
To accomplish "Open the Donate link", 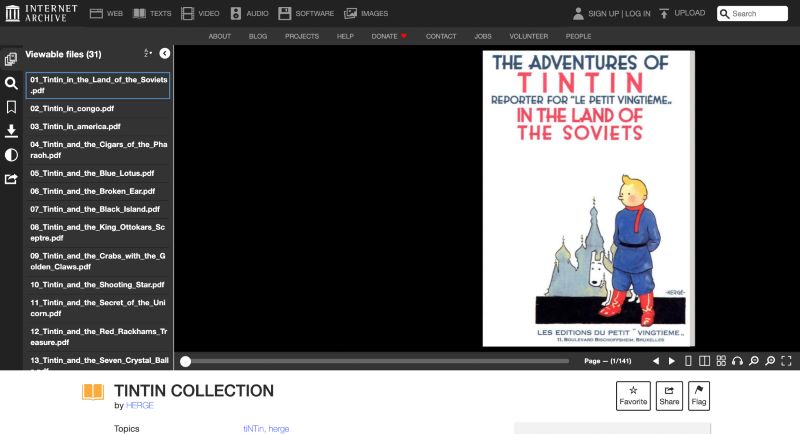I will coord(389,36).
